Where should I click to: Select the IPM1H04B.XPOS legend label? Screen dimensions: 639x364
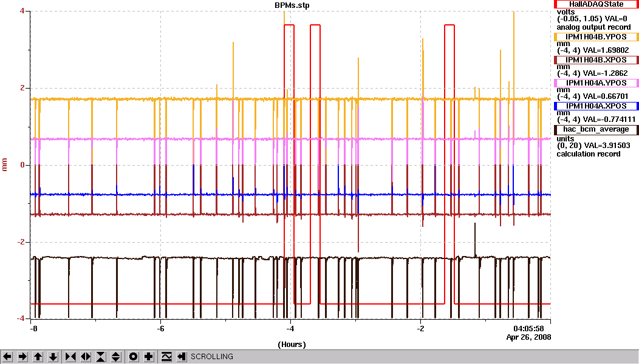point(596,60)
